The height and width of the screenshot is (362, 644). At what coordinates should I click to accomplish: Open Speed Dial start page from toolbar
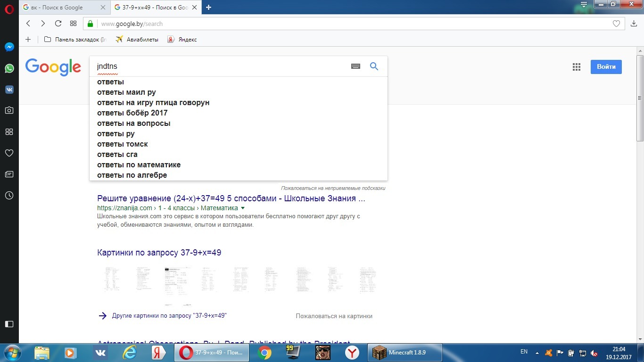[73, 24]
